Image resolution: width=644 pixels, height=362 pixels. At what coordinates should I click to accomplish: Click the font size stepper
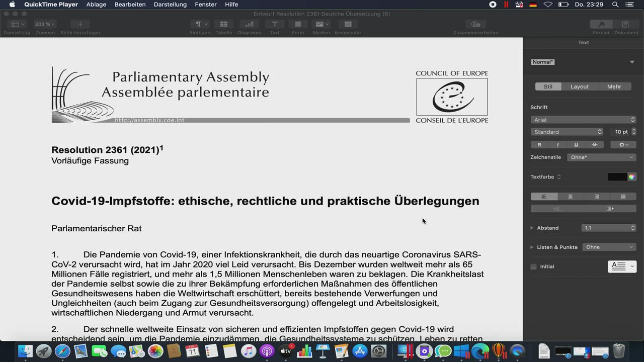pos(633,132)
